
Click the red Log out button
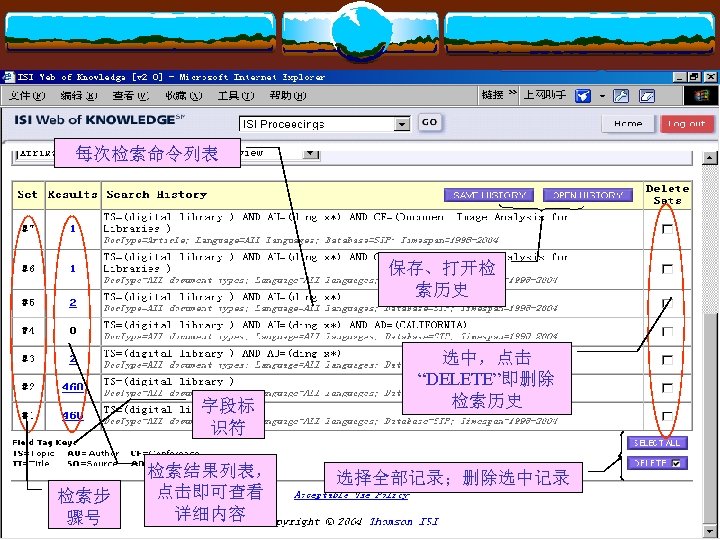click(x=686, y=124)
